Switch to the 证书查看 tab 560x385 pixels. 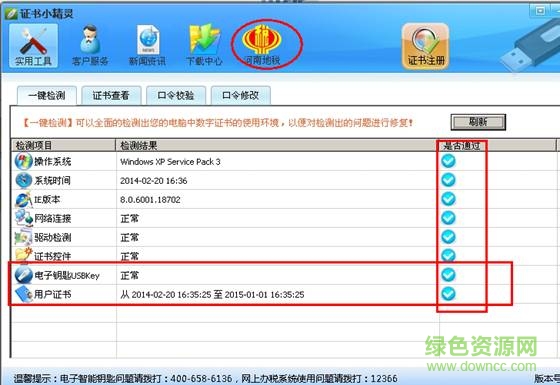(x=111, y=95)
